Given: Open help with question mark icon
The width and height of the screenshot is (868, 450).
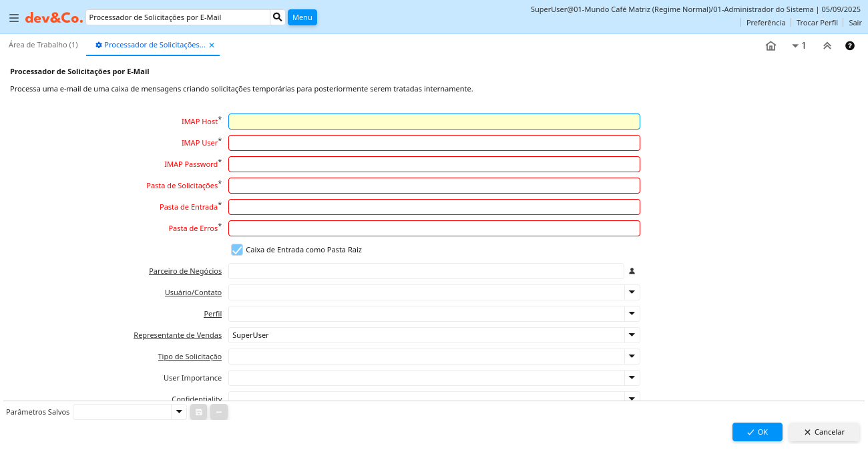Looking at the screenshot, I should 849,46.
